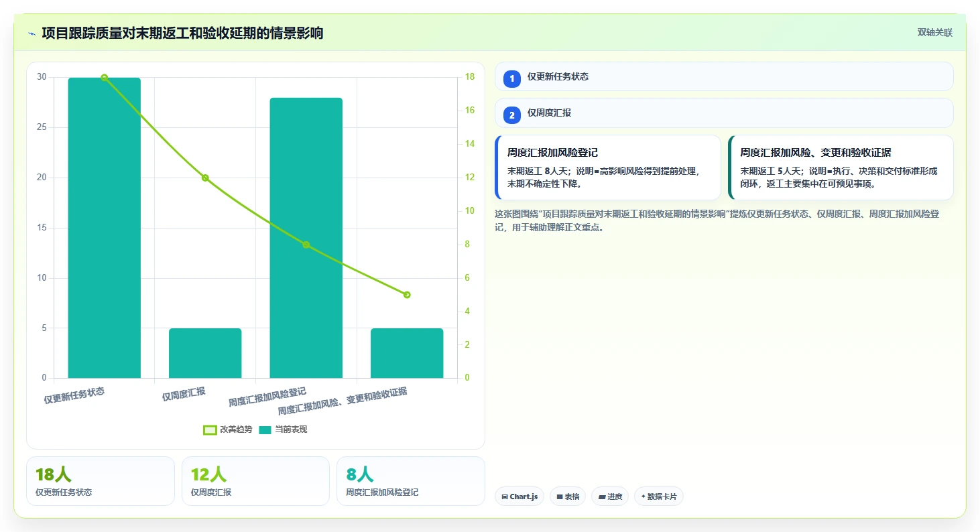Click the tall bar for 周度汇报加风险登记
This screenshot has height=532, width=980.
(x=306, y=238)
